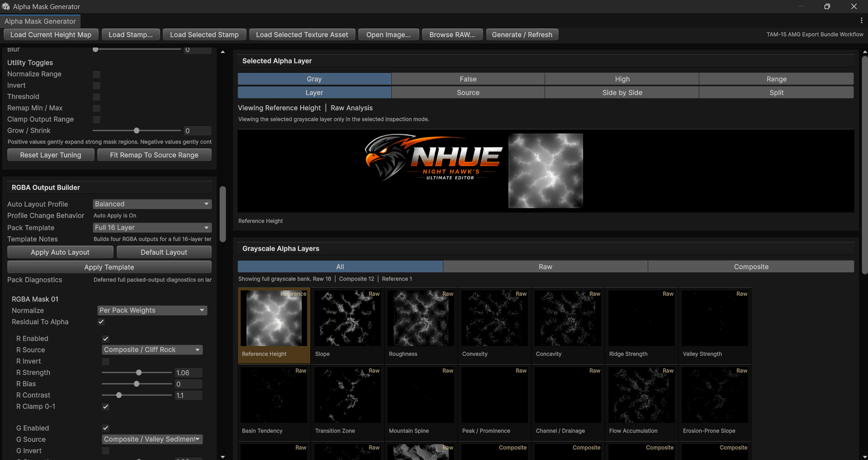Select the Alpha Mask Generator tab

[x=40, y=21]
